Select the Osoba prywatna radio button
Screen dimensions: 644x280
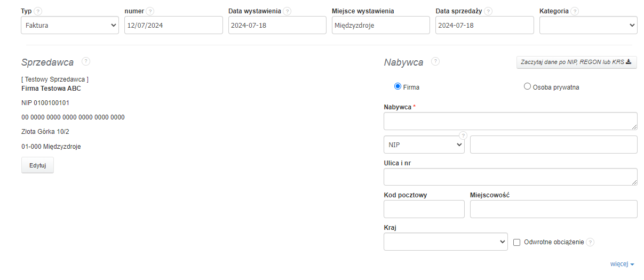coord(527,86)
